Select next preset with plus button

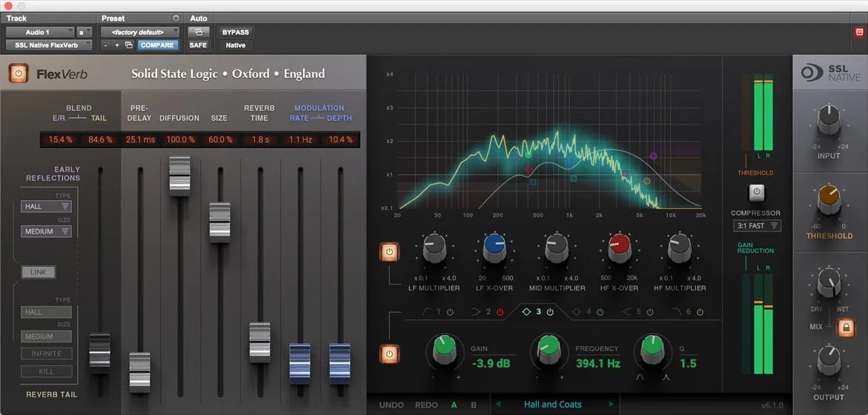tap(117, 44)
